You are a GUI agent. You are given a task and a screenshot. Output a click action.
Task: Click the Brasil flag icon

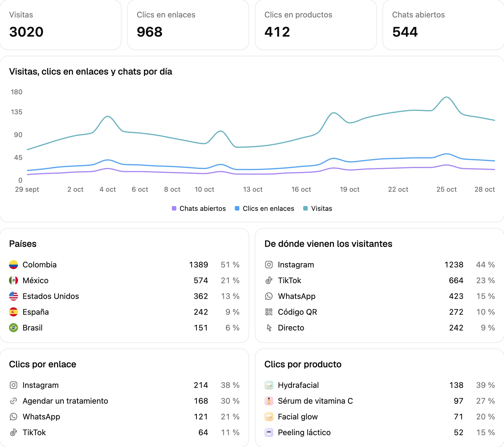click(13, 328)
